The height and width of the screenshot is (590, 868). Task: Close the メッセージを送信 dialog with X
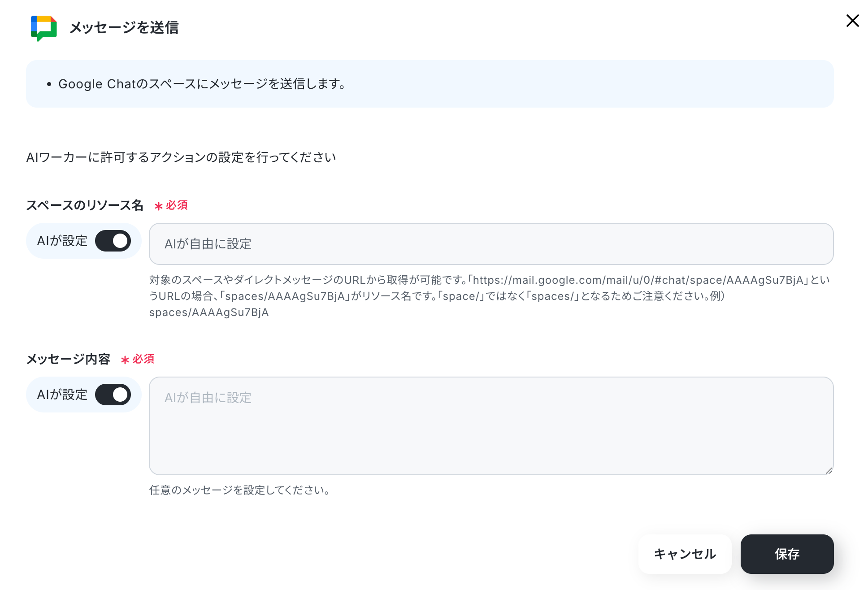pyautogui.click(x=852, y=21)
